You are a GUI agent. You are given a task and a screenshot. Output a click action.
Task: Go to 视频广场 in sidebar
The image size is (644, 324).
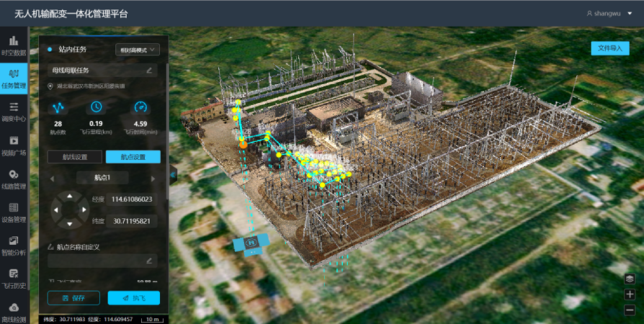(13, 145)
